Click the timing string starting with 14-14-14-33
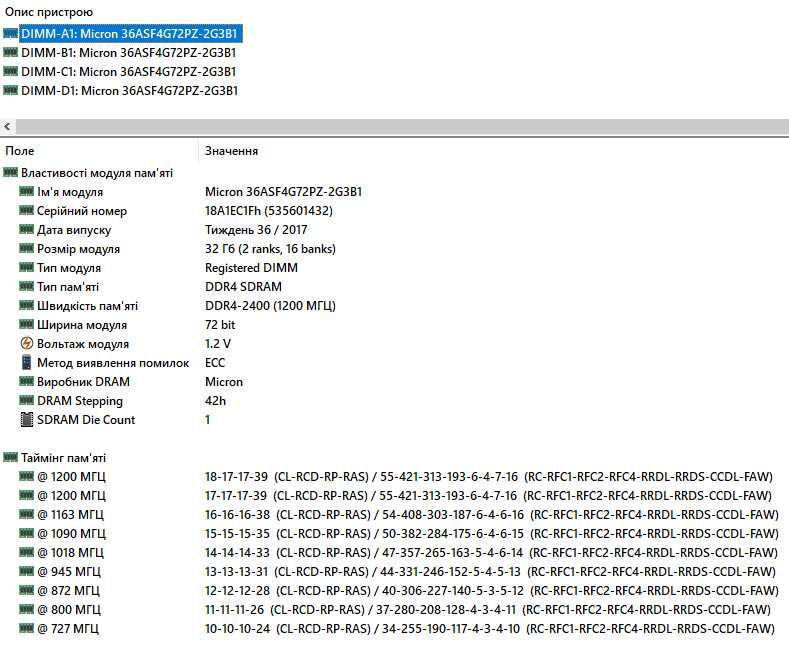Screen dimensions: 789x648 (492, 552)
